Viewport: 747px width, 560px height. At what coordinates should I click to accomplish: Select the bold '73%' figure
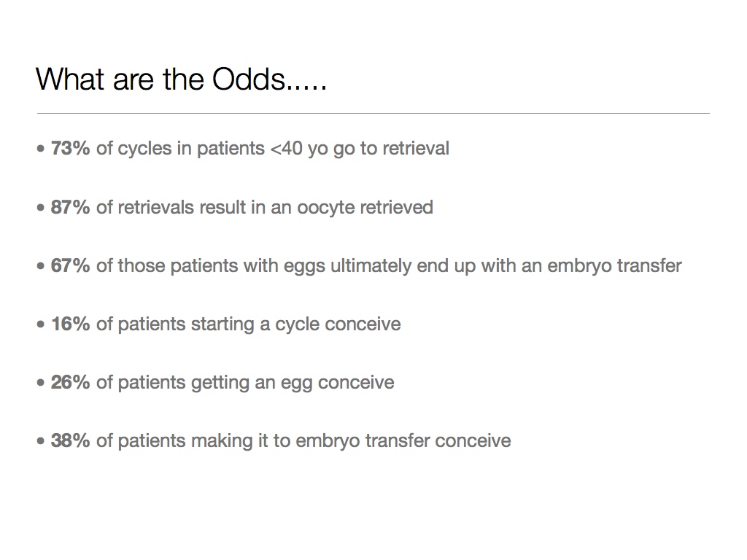click(x=70, y=148)
